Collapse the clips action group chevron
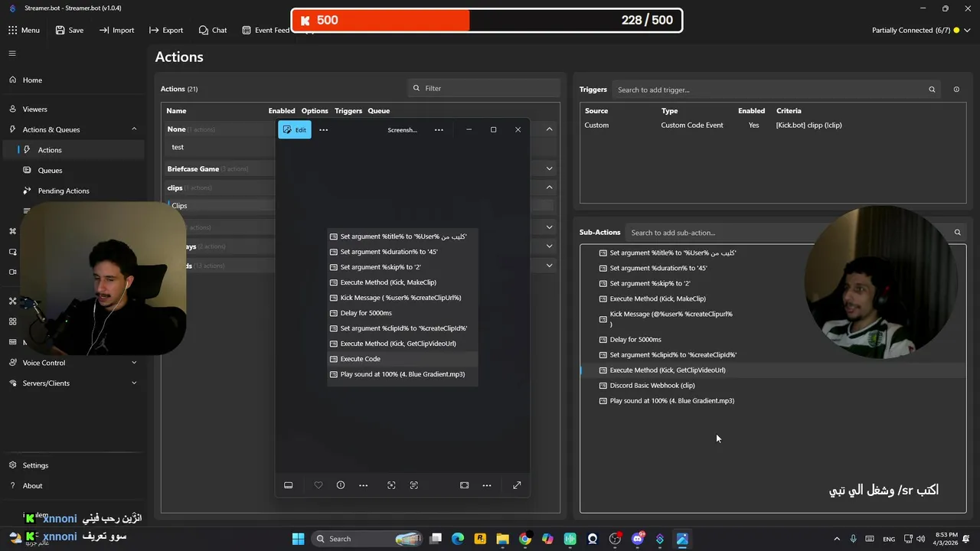Screen dimensions: 980x551 (549, 187)
